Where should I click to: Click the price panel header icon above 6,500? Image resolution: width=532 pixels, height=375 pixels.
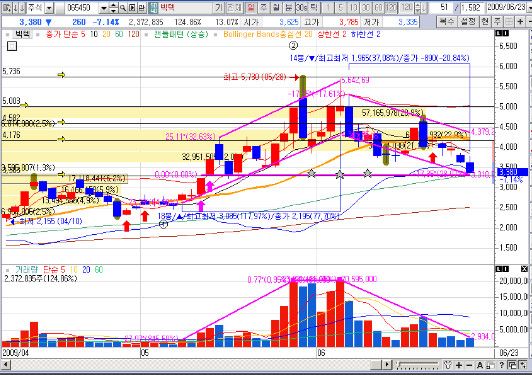click(x=502, y=33)
